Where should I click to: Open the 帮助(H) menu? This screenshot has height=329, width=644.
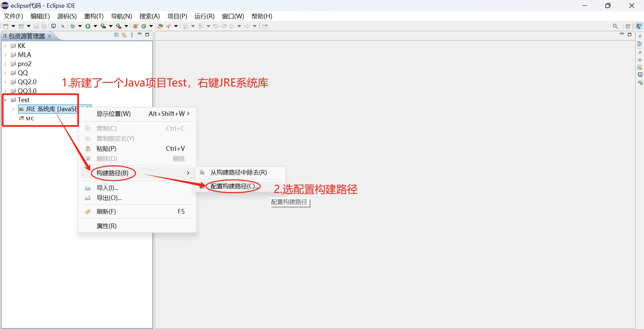tap(262, 16)
